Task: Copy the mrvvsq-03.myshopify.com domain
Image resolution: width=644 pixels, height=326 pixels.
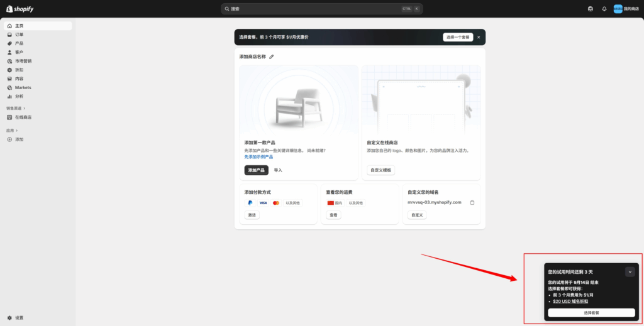Action: [x=472, y=202]
